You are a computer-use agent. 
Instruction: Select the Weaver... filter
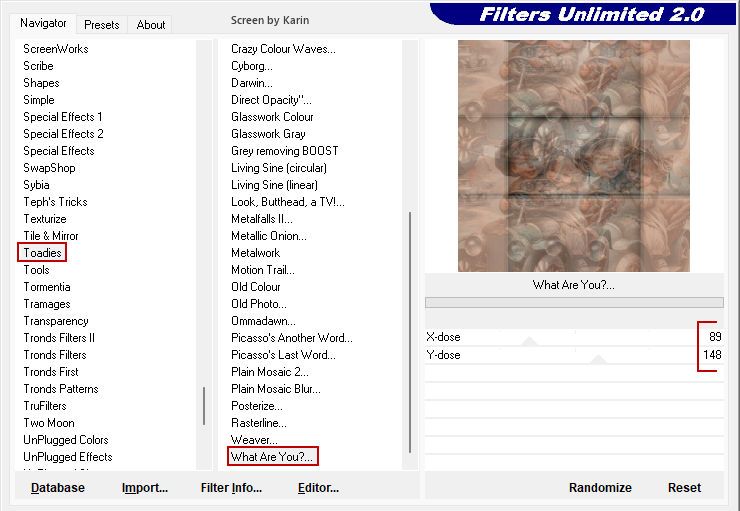coord(254,440)
